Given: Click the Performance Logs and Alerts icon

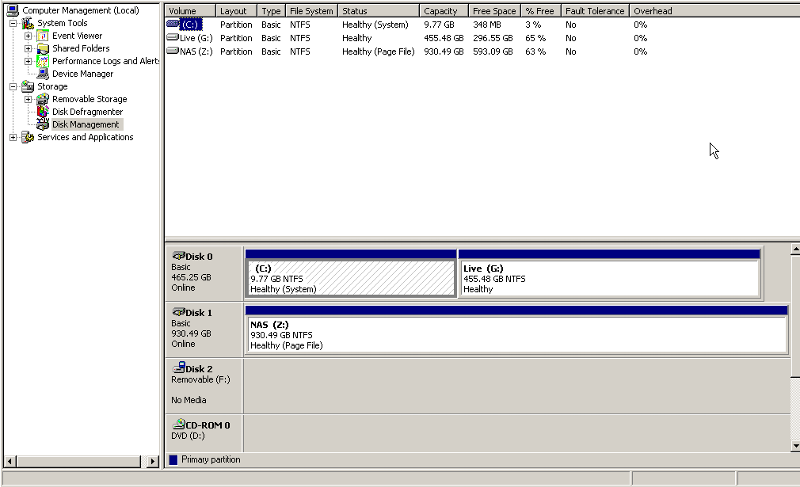Looking at the screenshot, I should pyautogui.click(x=43, y=61).
